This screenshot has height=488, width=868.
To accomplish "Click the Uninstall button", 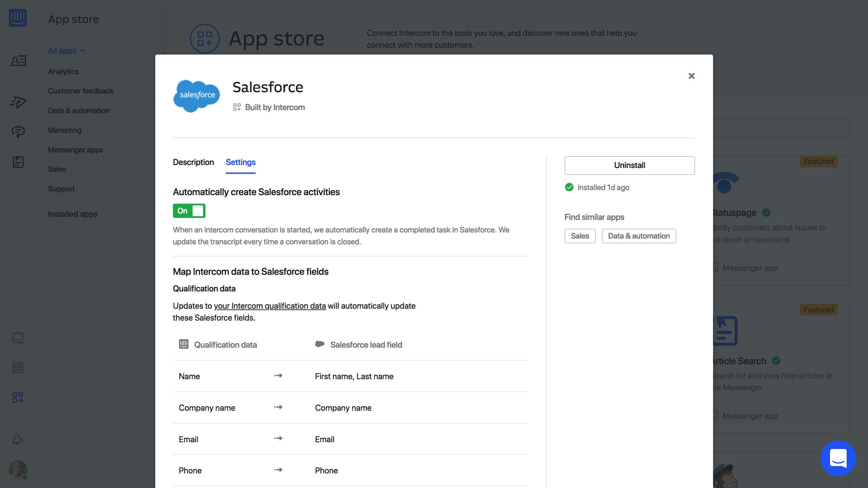I will tap(629, 165).
